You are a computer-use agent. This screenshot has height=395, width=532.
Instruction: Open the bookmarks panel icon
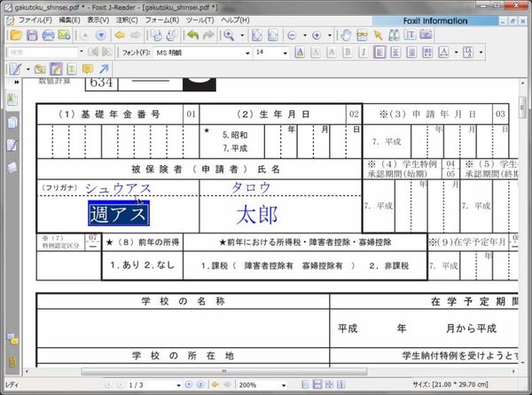tap(12, 99)
